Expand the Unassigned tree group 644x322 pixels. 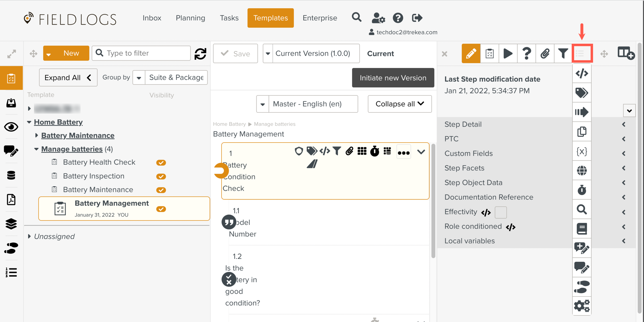tap(29, 236)
